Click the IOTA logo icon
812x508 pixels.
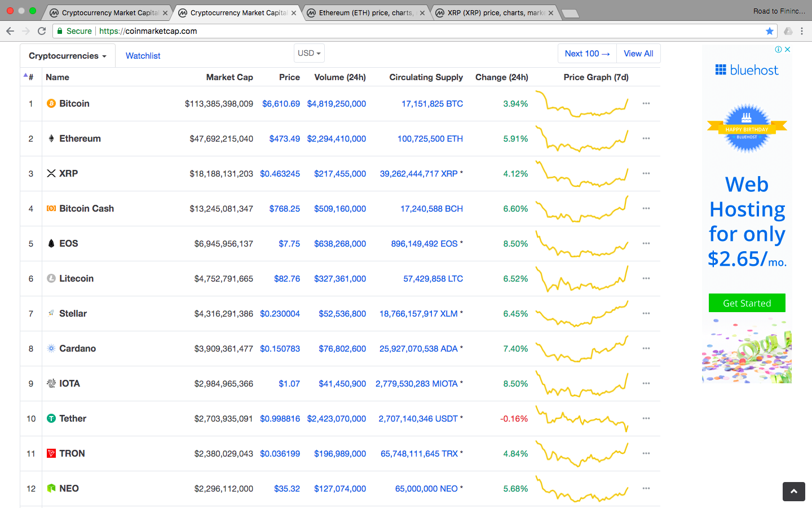tap(51, 383)
